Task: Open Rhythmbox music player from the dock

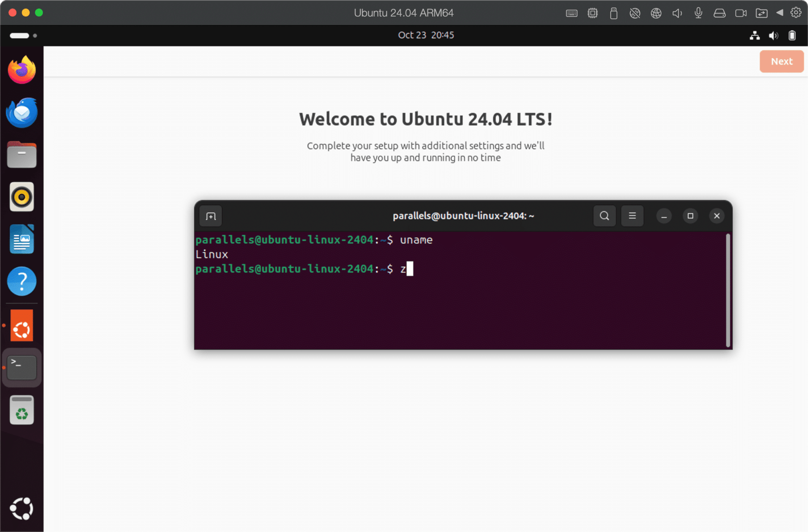Action: click(22, 196)
